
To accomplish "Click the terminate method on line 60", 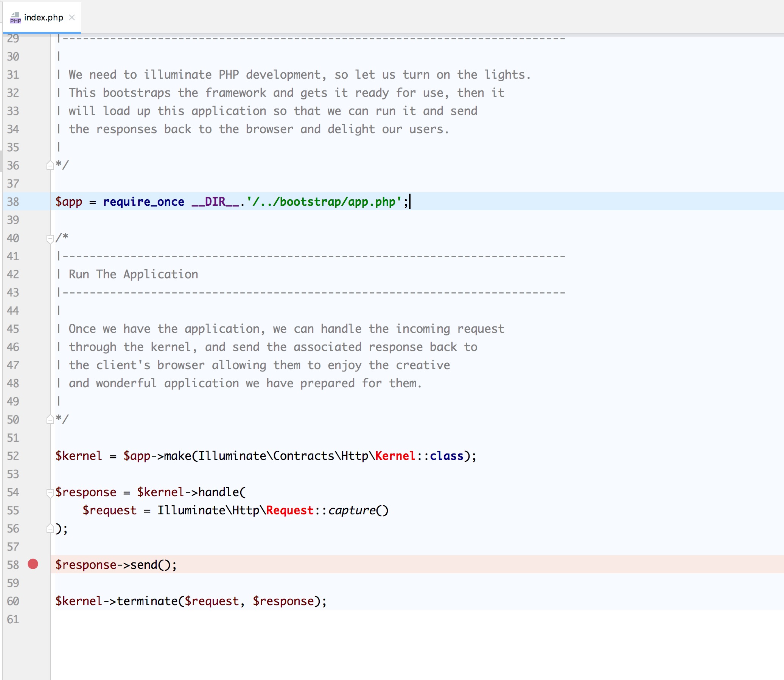I will click(x=147, y=601).
